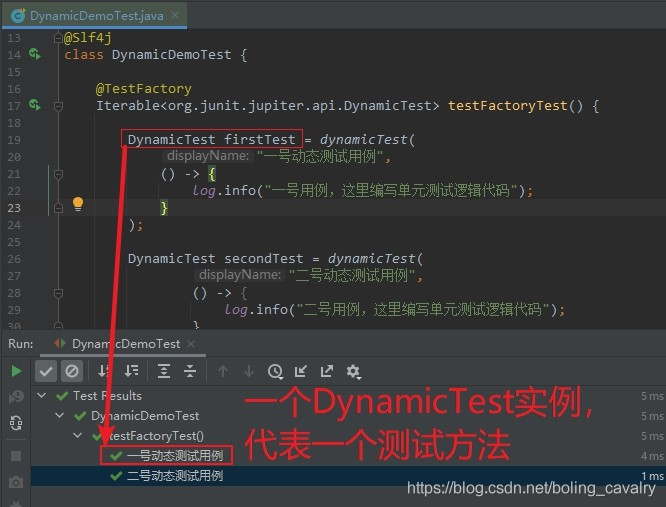Click the string "二号动态测试用例" in code
This screenshot has width=666, height=507.
coord(353,275)
